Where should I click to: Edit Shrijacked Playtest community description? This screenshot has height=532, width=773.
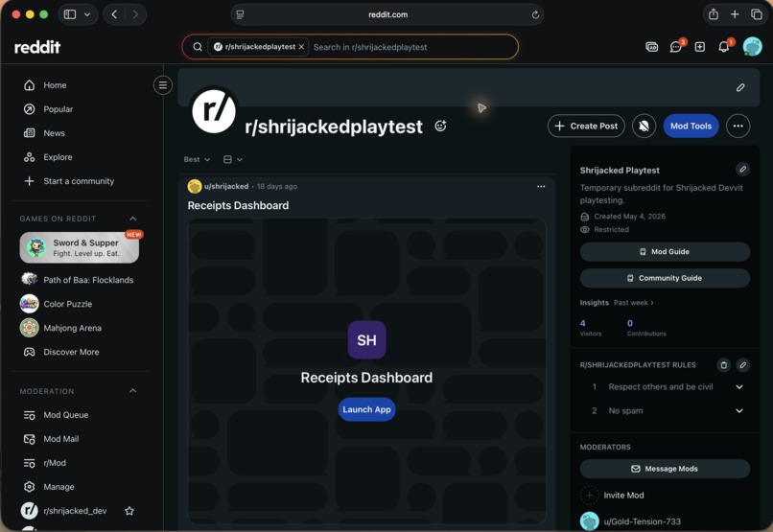[x=742, y=170]
